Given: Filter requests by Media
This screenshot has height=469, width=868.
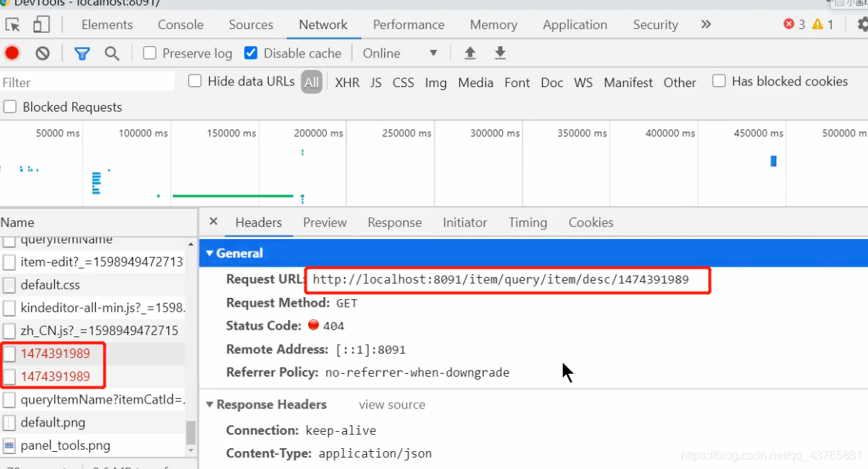Looking at the screenshot, I should [476, 83].
